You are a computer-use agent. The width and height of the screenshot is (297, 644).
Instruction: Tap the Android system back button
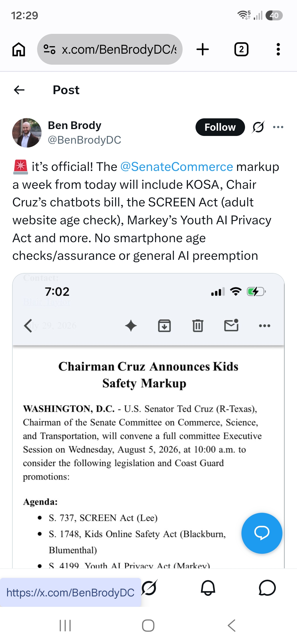232,626
